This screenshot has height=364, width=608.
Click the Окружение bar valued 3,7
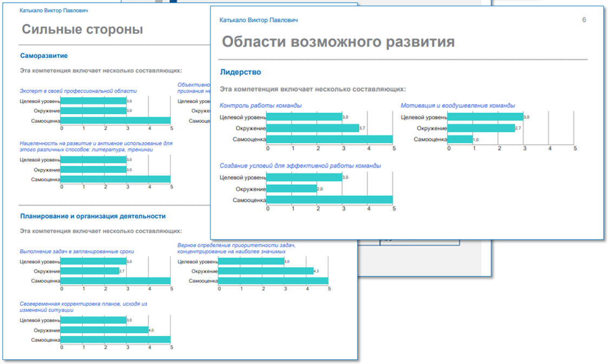point(313,128)
